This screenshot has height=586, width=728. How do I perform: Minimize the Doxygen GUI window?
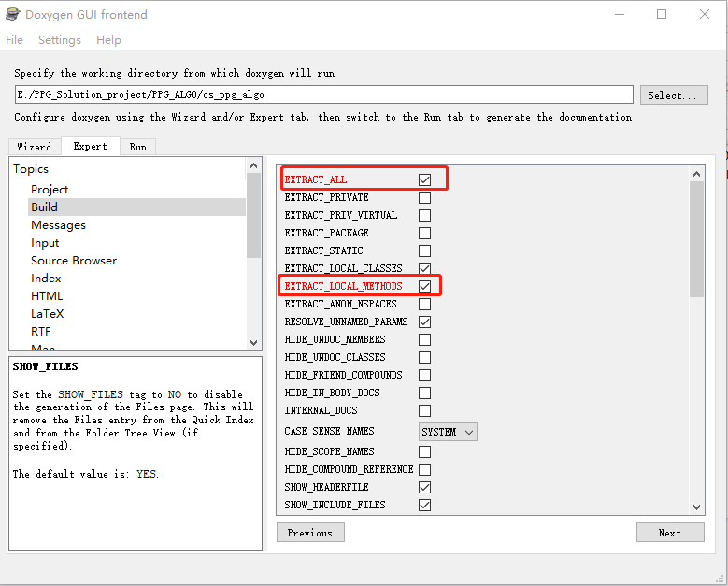[620, 14]
